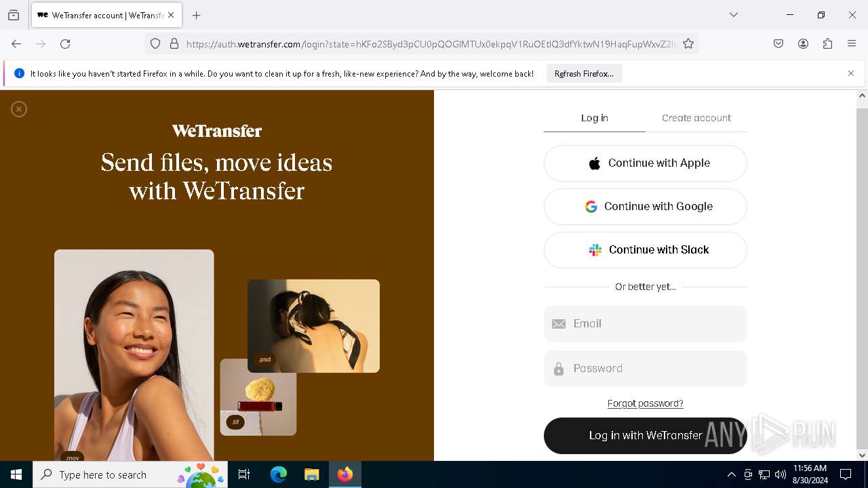Bookmark this page with star icon

pyautogui.click(x=688, y=44)
